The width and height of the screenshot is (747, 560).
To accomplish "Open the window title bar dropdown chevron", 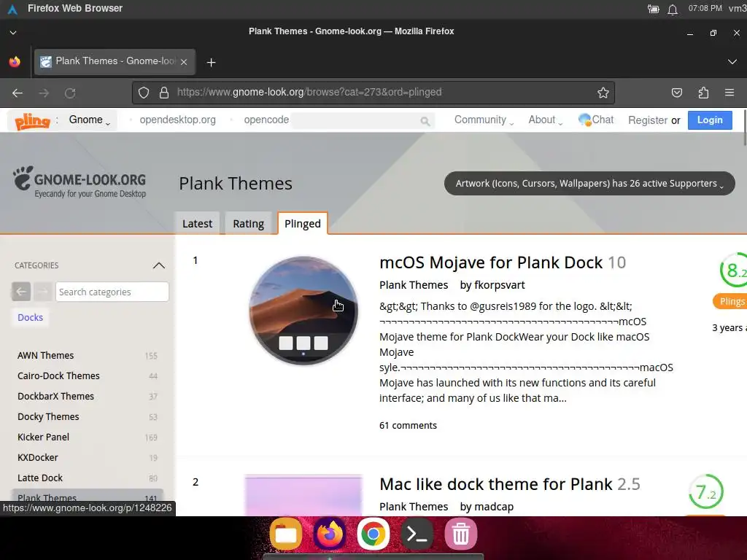I will pyautogui.click(x=13, y=32).
